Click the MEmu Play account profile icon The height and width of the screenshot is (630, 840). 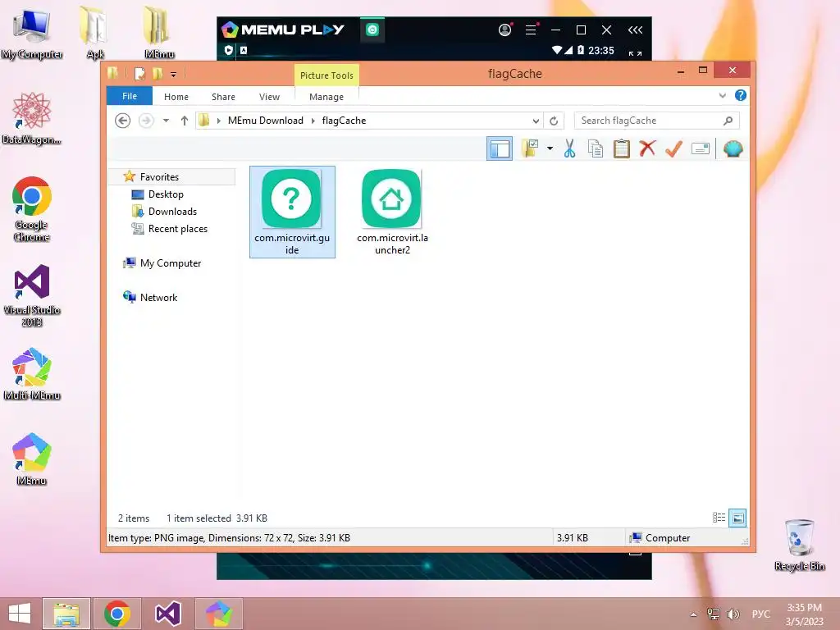pos(504,30)
